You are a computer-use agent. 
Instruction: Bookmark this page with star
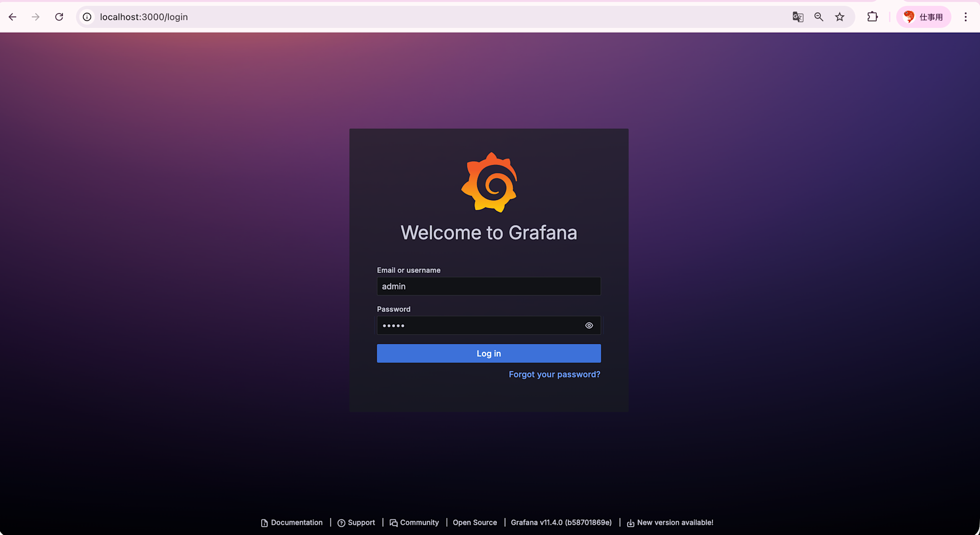pos(840,17)
